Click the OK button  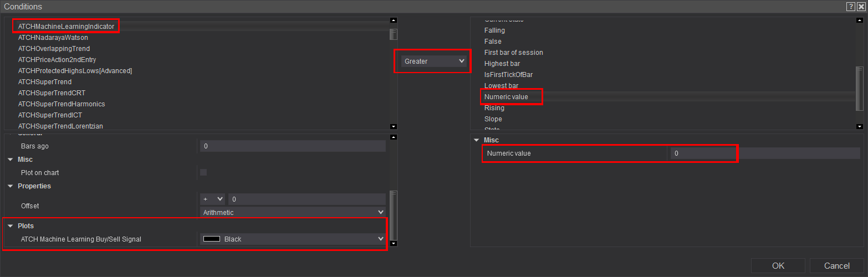[x=778, y=266]
